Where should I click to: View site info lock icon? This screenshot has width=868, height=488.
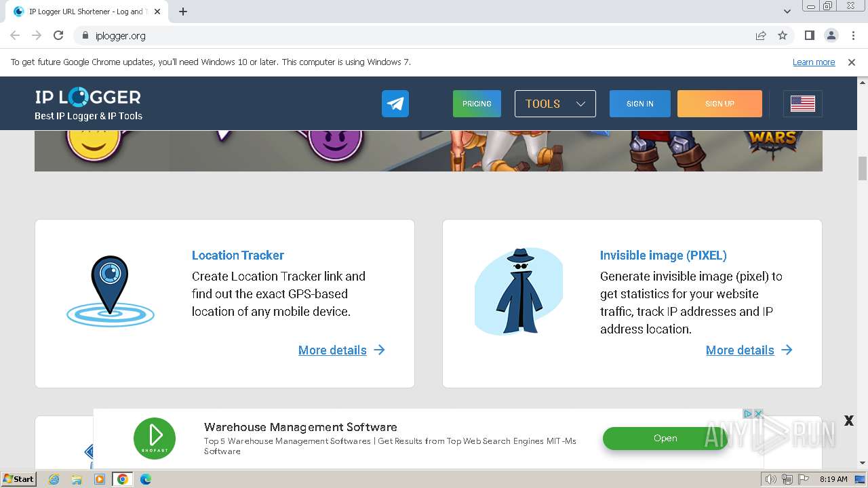[x=85, y=35]
